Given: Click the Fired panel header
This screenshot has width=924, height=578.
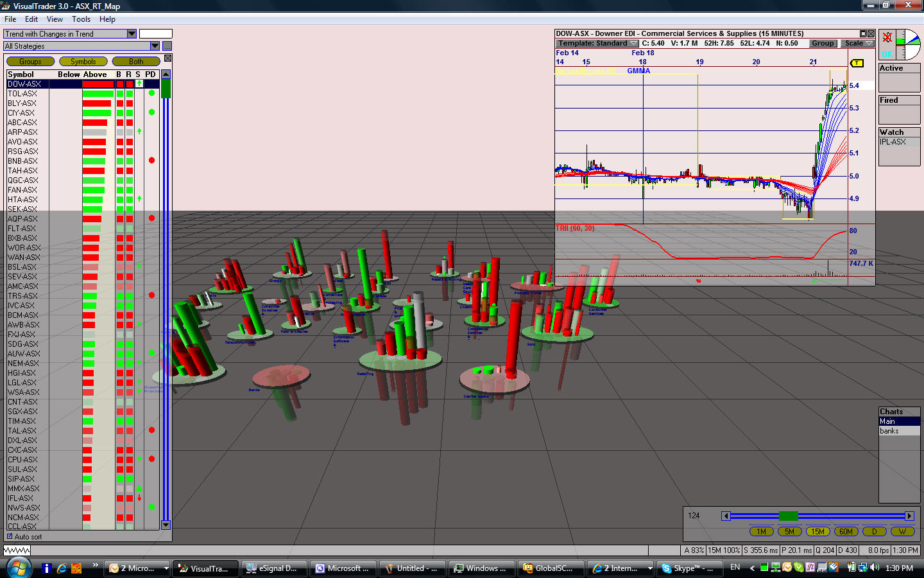Looking at the screenshot, I should [900, 100].
